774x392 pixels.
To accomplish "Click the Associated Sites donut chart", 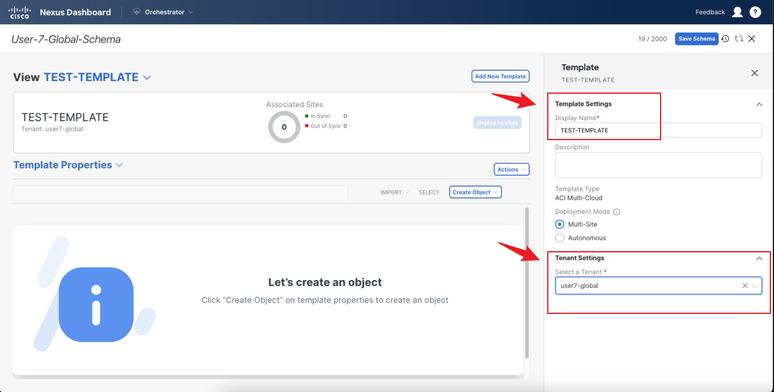I will point(284,127).
